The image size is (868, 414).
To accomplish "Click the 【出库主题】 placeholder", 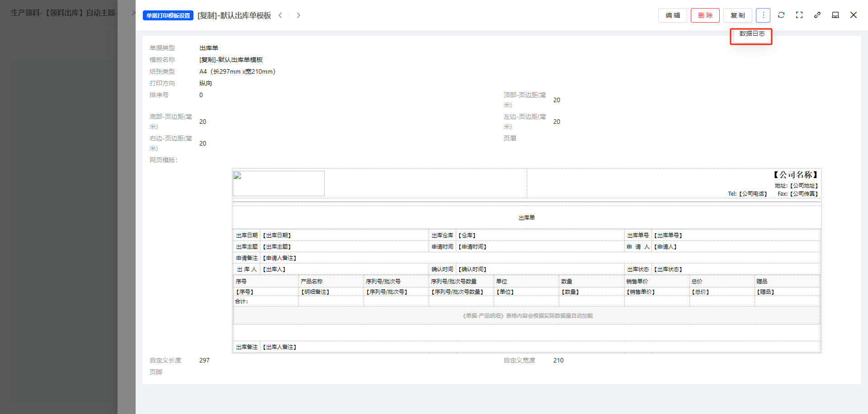I will click(277, 247).
